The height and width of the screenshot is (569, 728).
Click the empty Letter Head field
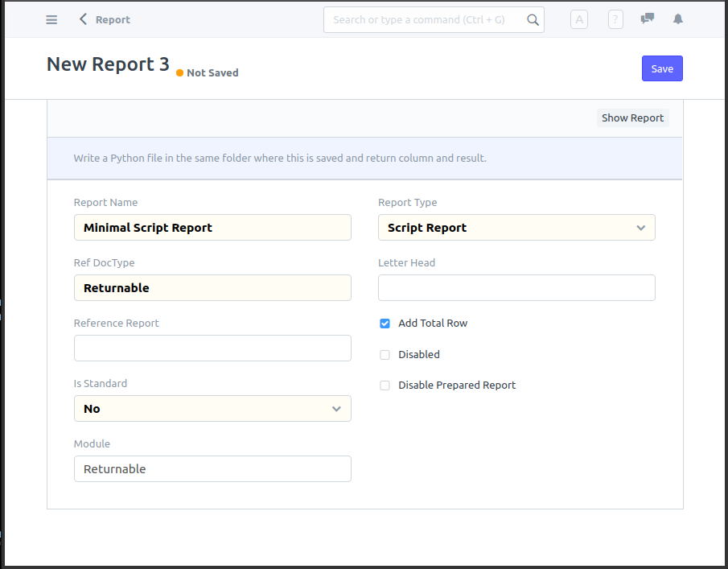(516, 287)
